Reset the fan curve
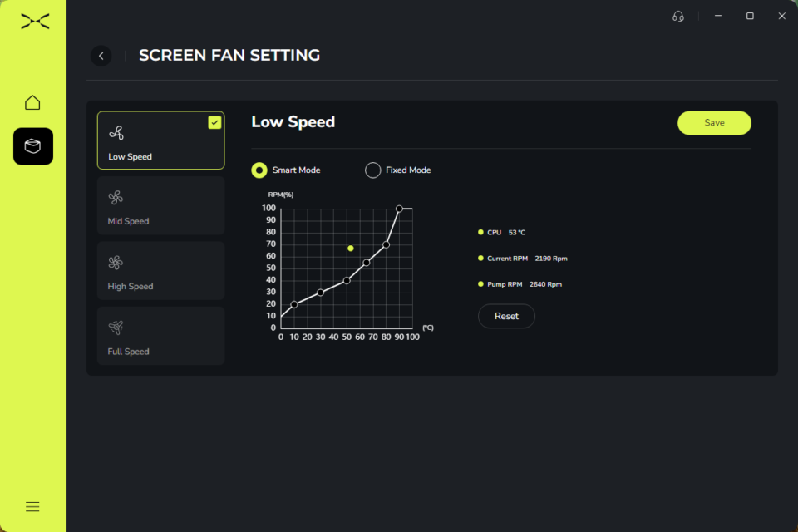Image resolution: width=798 pixels, height=532 pixels. pyautogui.click(x=506, y=316)
